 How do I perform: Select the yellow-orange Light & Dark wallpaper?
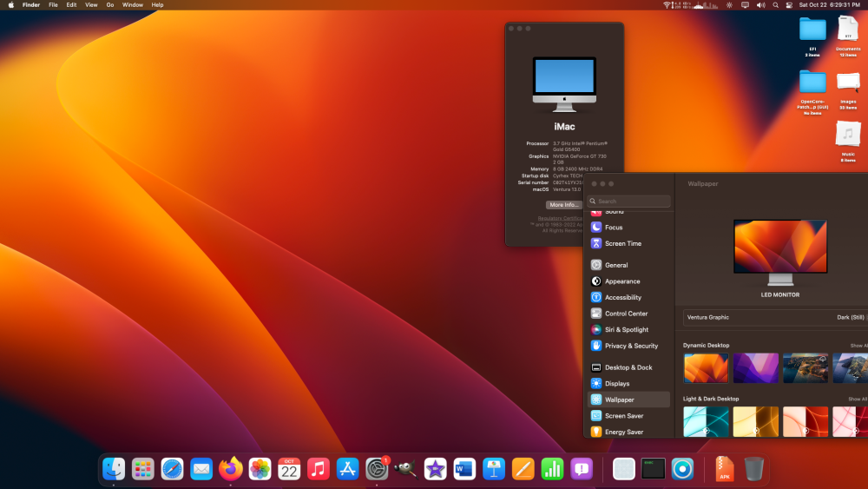coord(756,421)
